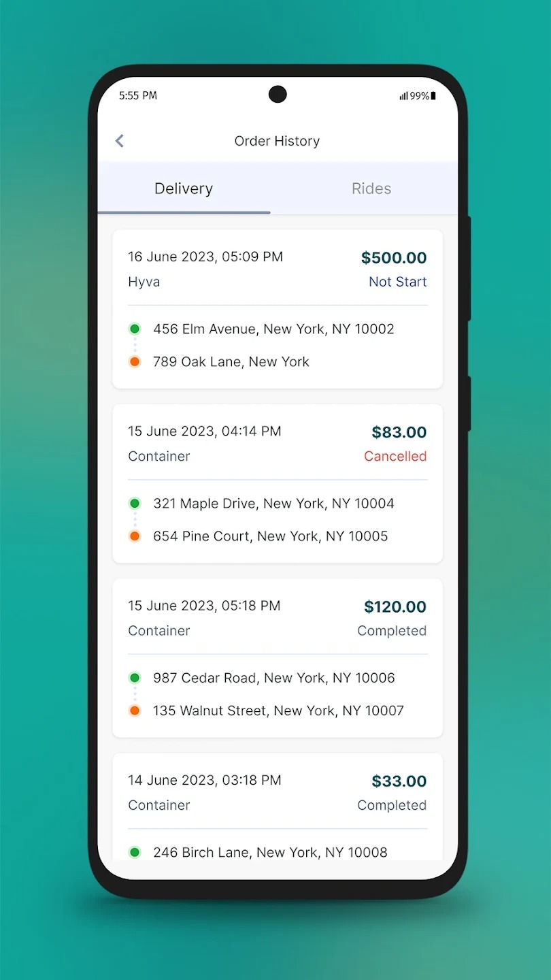Click green pickup dot for 987 Cedar Road
Screen dimensions: 551x980
pyautogui.click(x=135, y=678)
